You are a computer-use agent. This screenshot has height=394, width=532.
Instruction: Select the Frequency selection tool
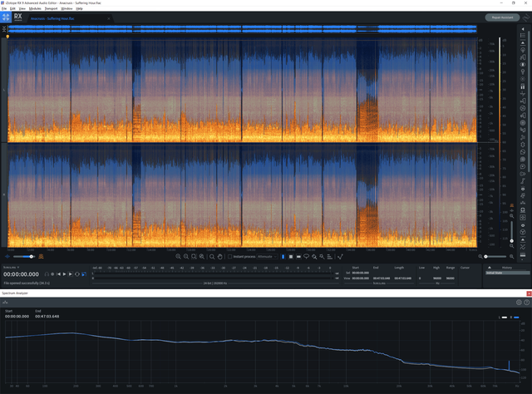click(298, 257)
